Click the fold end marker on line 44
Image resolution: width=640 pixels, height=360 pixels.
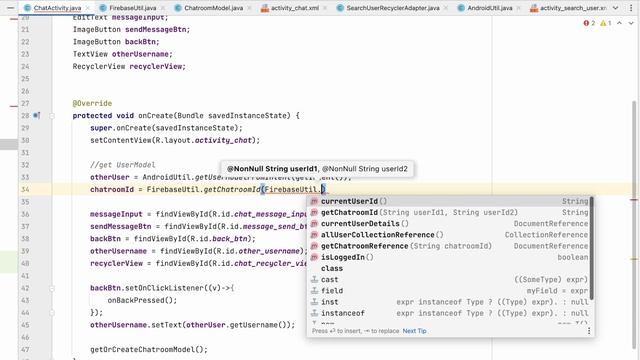click(52, 313)
